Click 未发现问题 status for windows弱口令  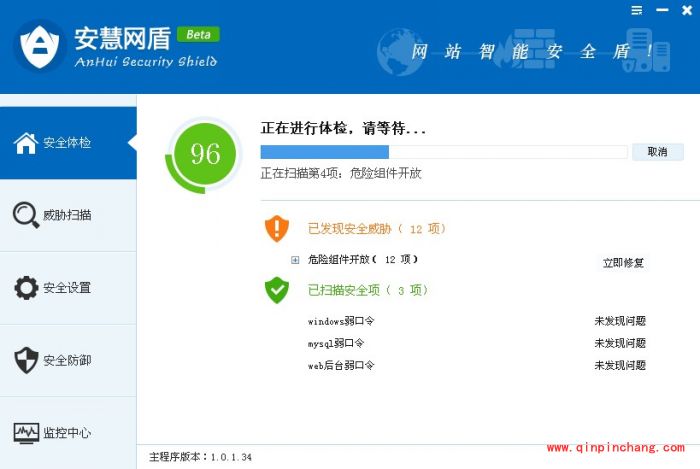coord(620,321)
